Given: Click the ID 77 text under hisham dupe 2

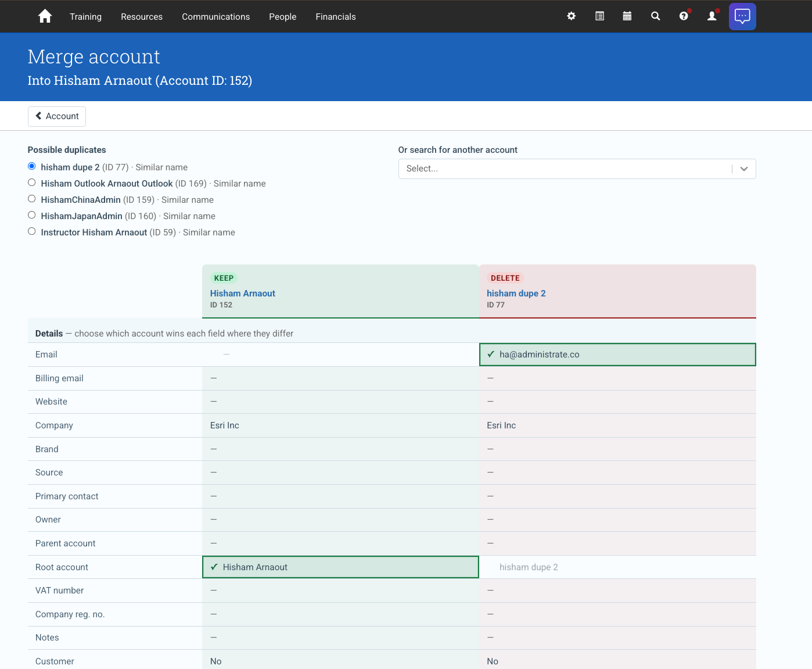Looking at the screenshot, I should click(x=495, y=305).
